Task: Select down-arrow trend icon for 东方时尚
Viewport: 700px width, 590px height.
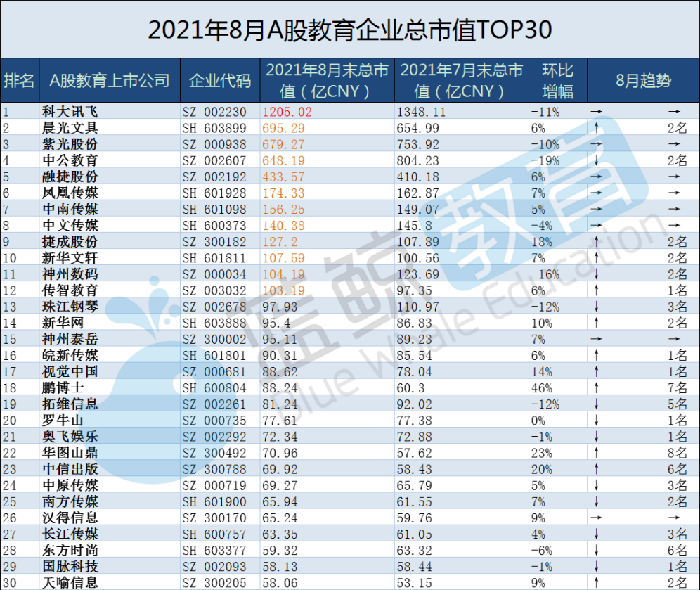Action: pos(597,550)
